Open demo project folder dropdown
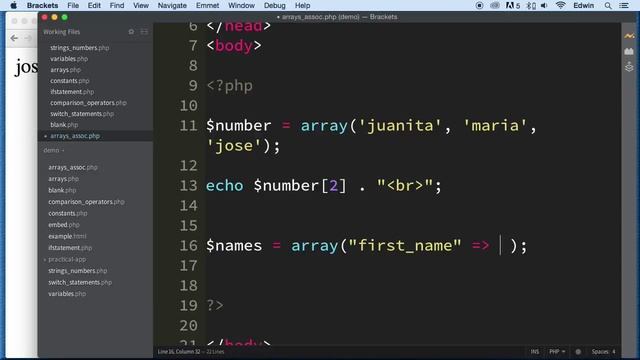640x360 pixels. pyautogui.click(x=54, y=150)
